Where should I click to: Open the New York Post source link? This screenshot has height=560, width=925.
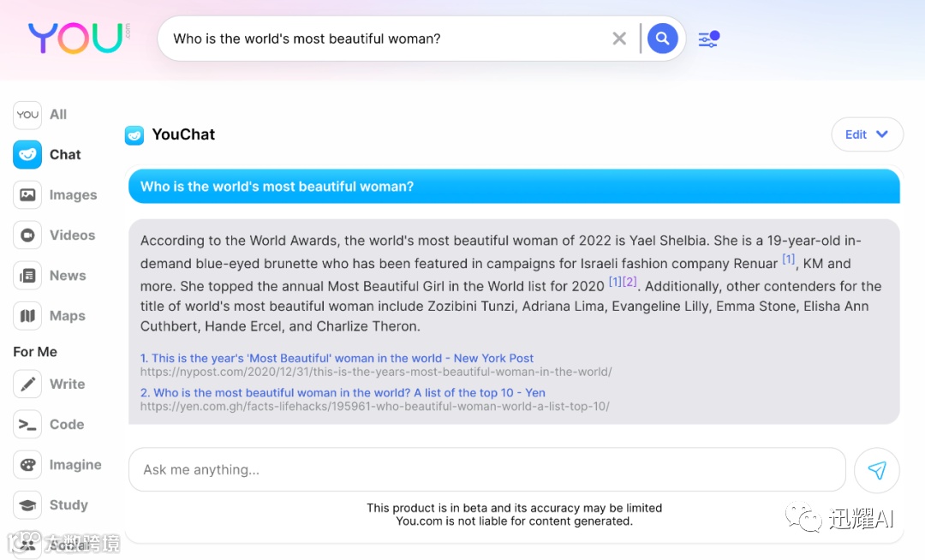pyautogui.click(x=337, y=358)
